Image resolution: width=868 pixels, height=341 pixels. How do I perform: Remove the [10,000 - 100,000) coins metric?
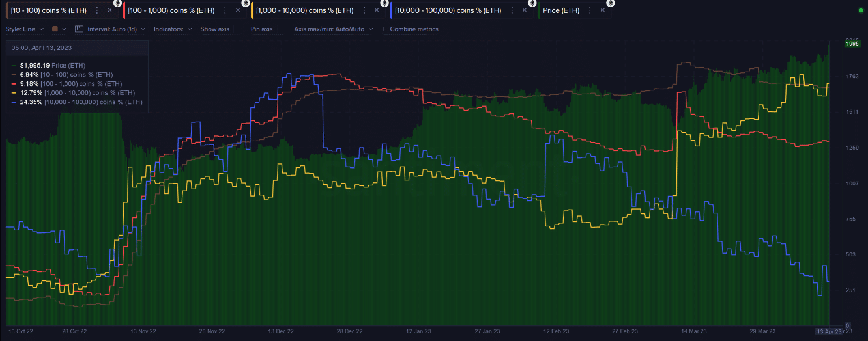pos(525,10)
